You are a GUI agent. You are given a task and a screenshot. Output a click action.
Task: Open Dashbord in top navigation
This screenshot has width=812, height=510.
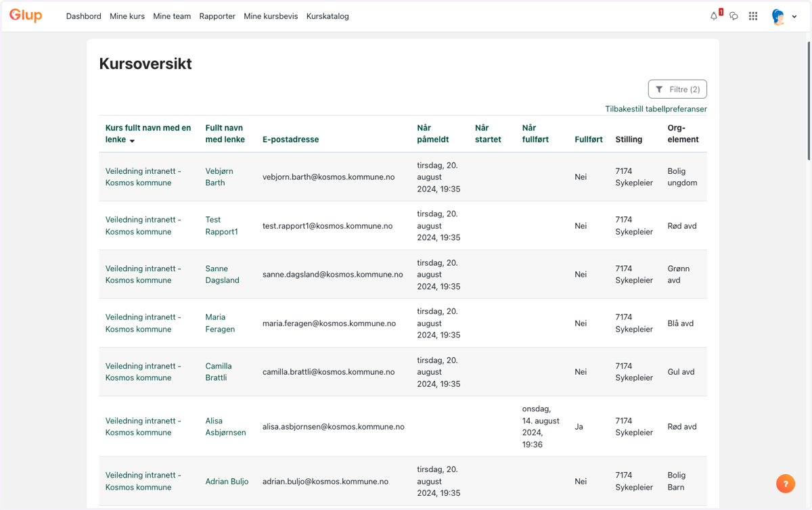84,16
